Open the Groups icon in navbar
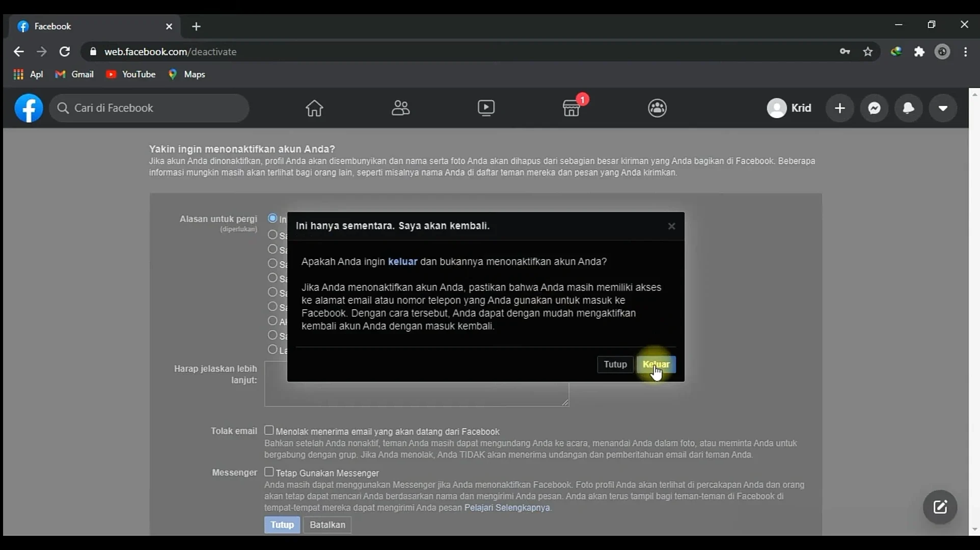The height and width of the screenshot is (550, 980). (x=658, y=108)
